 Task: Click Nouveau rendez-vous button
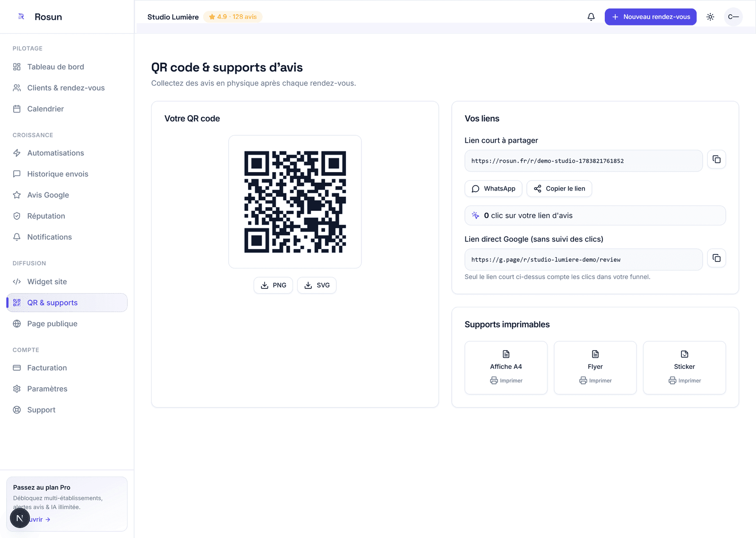[x=651, y=17]
